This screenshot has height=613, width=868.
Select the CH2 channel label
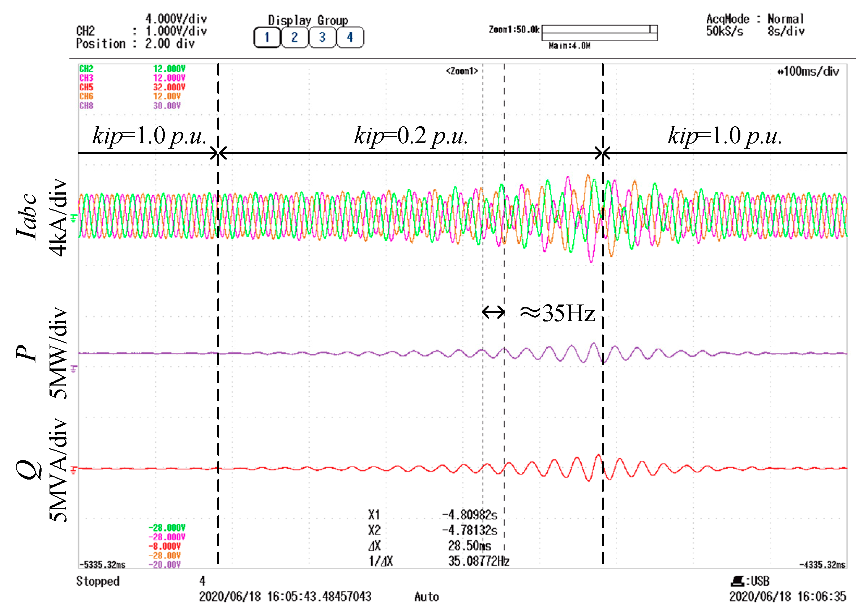[x=86, y=69]
